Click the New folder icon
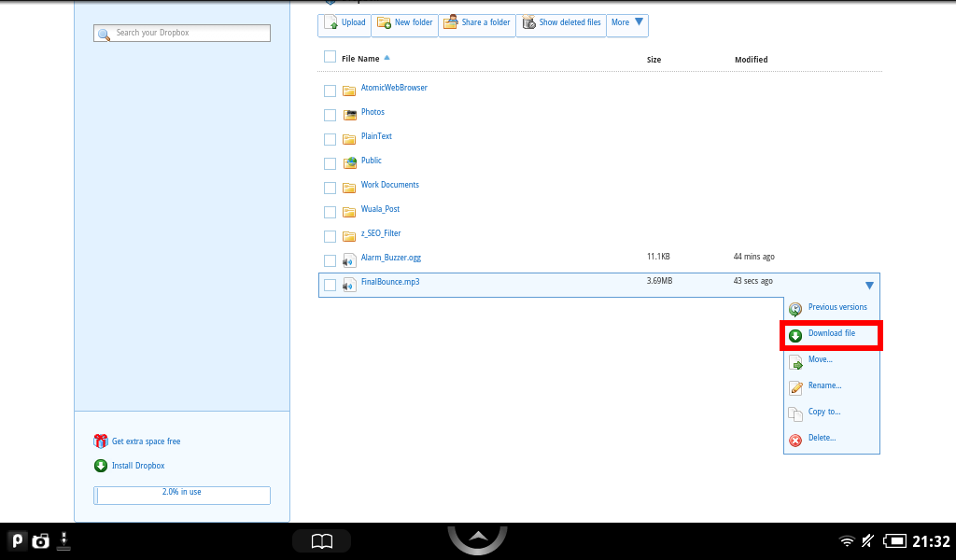Image resolution: width=956 pixels, height=560 pixels. coord(384,23)
